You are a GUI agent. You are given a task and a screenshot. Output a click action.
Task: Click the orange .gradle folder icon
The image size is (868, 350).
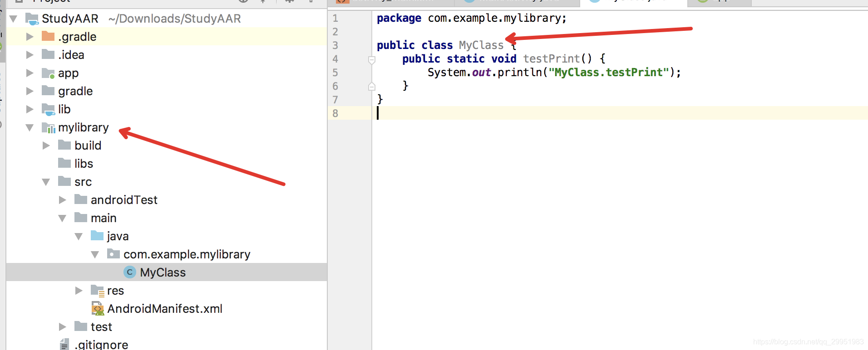[48, 36]
